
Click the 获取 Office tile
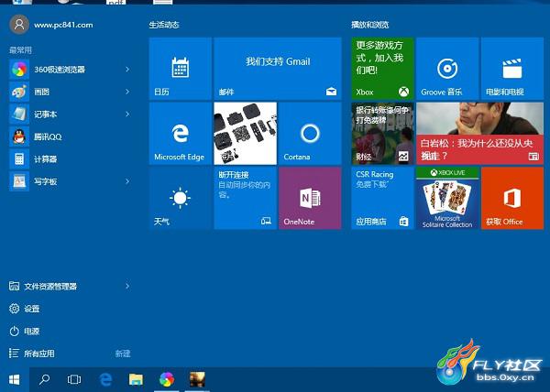click(x=512, y=198)
